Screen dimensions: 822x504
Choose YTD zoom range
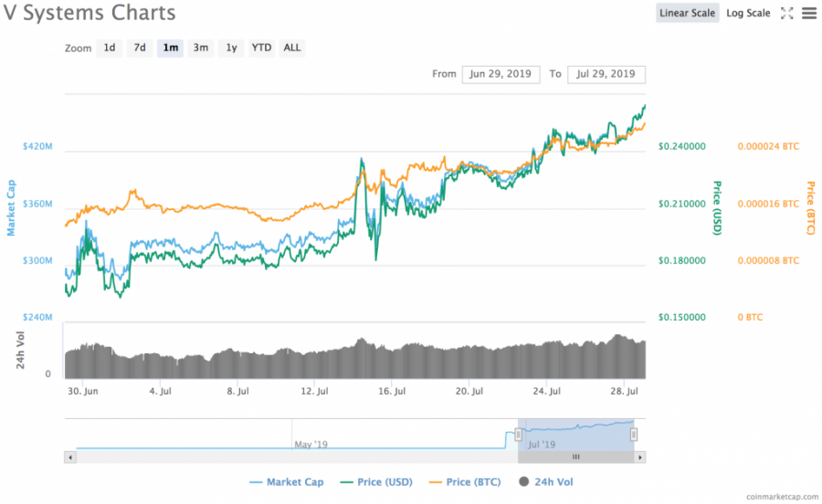(x=261, y=47)
